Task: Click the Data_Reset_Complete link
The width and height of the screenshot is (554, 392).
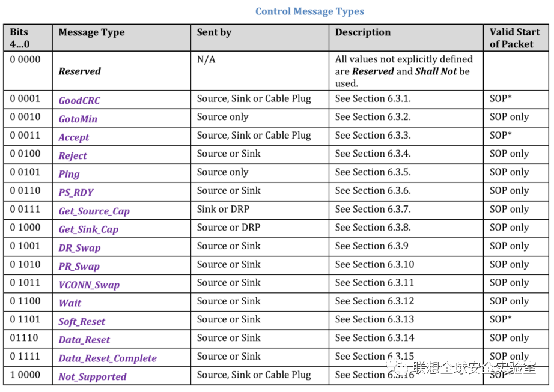Action: 108,358
